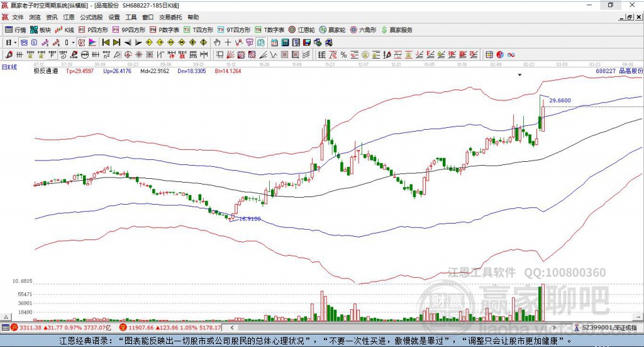
Task: Select the crosshair cursor tool
Action: [228, 42]
